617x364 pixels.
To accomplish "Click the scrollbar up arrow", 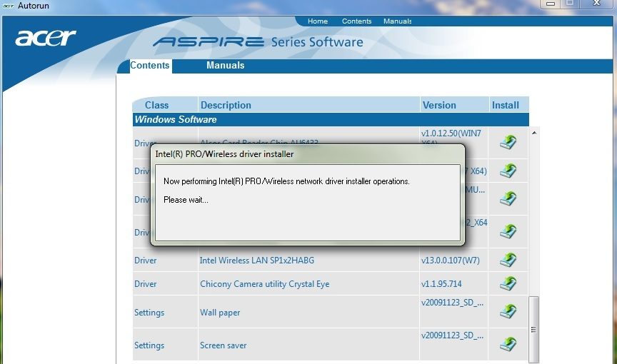I will pyautogui.click(x=534, y=133).
